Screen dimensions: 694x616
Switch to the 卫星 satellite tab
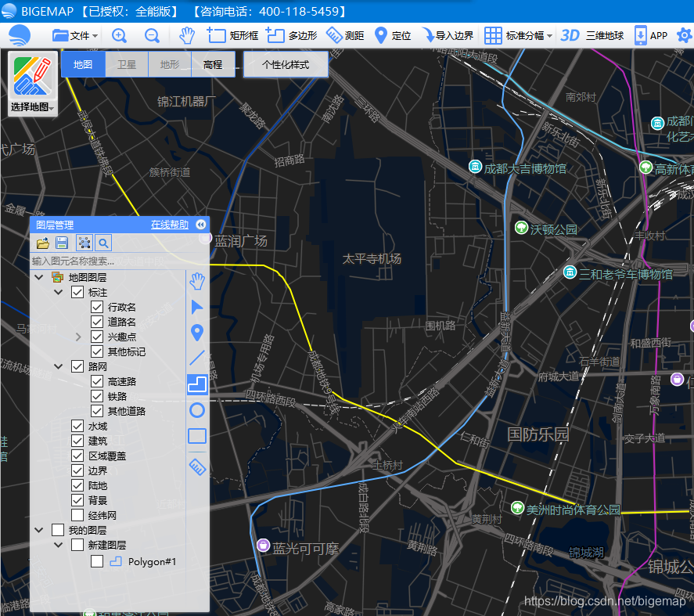pos(127,65)
